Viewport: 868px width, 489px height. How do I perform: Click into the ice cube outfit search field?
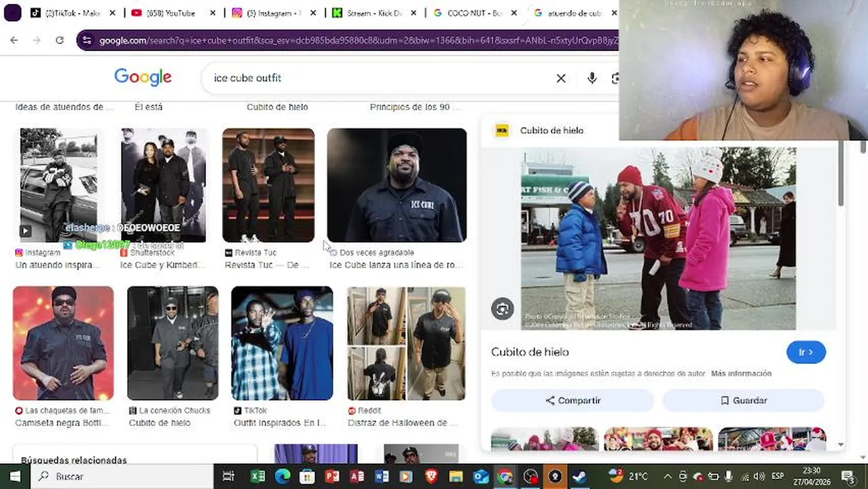tap(380, 78)
